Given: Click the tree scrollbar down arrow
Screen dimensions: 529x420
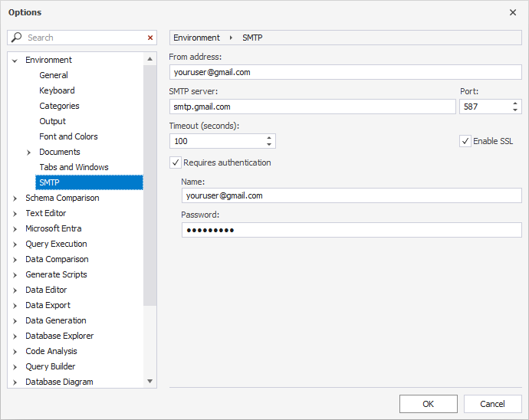Looking at the screenshot, I should click(x=149, y=381).
